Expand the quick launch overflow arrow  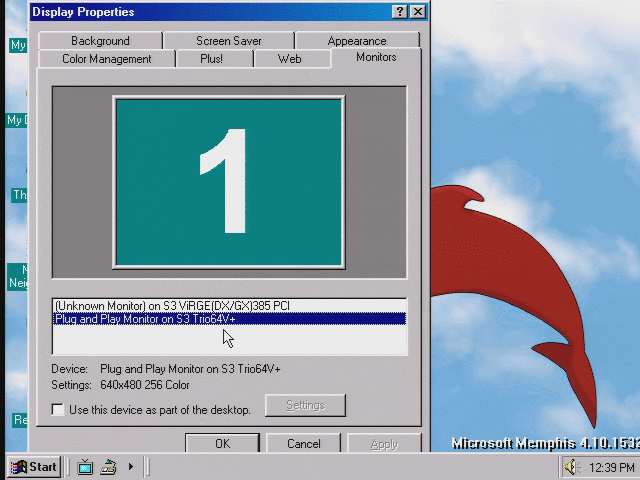pos(131,466)
